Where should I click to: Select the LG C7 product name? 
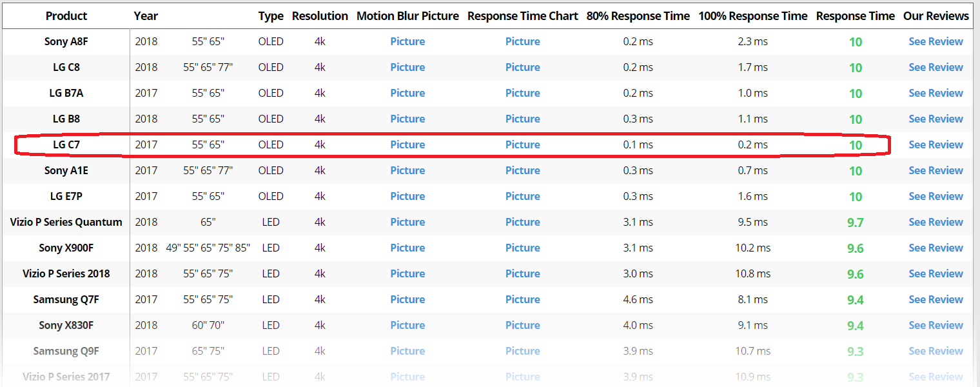pyautogui.click(x=66, y=144)
